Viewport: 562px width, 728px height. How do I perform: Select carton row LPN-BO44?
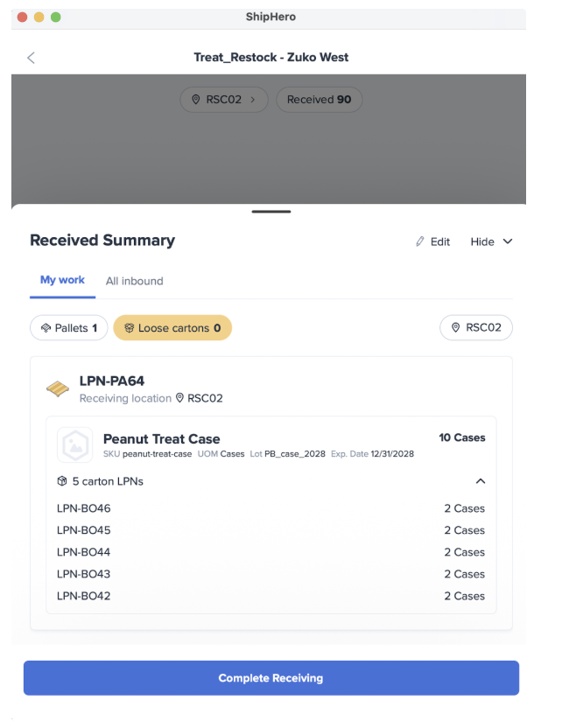tap(270, 552)
